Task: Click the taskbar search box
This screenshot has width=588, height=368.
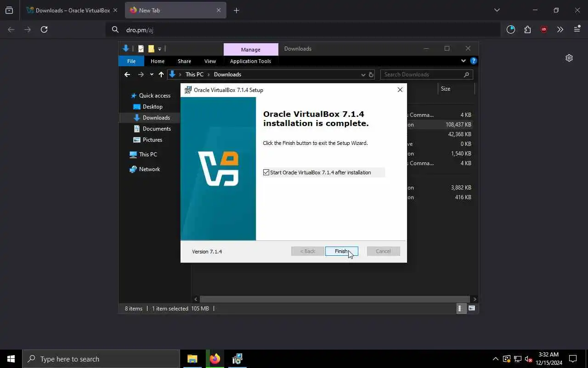Action: [101, 359]
